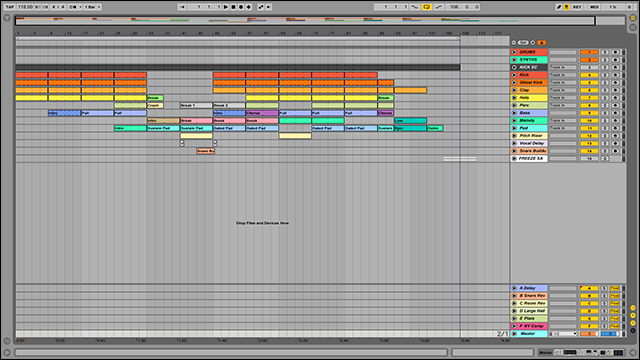640x360 pixels.
Task: Select the 118.00 tempo field
Action: [x=25, y=7]
